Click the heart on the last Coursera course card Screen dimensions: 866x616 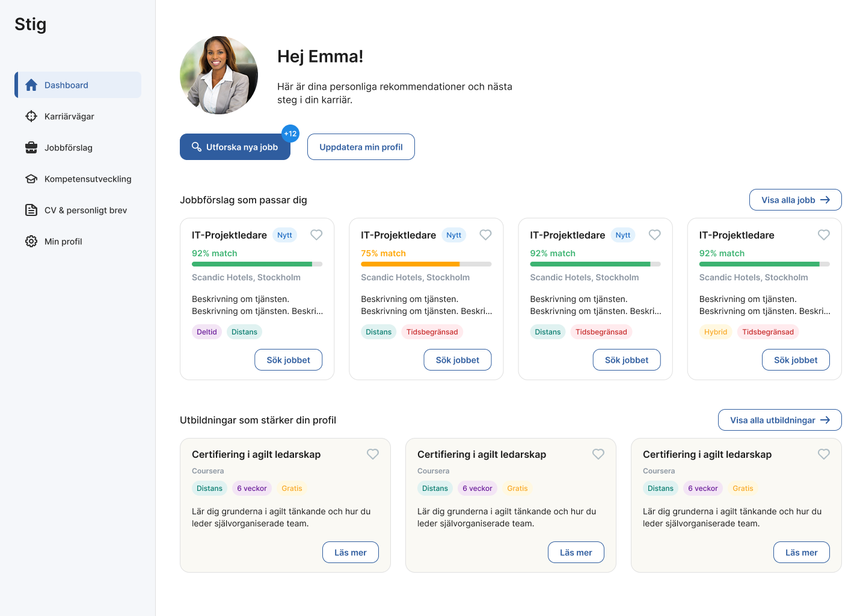click(x=824, y=454)
